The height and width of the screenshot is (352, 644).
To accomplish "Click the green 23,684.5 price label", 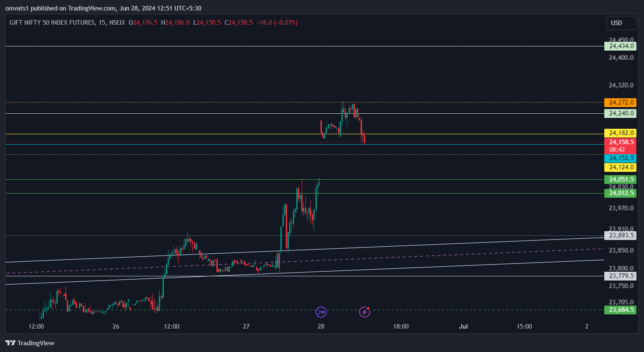I will (x=620, y=310).
